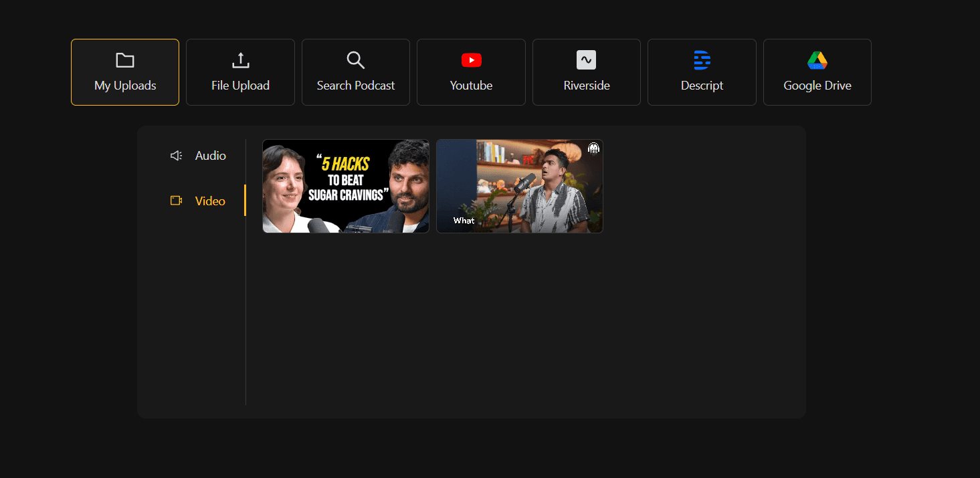Choose Youtube as the import source
The height and width of the screenshot is (478, 980).
tap(471, 72)
